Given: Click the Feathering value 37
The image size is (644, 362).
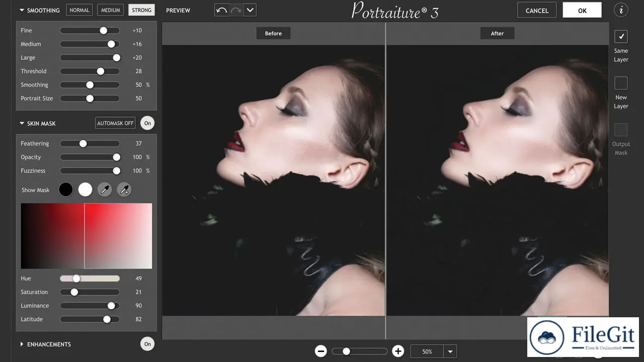Looking at the screenshot, I should click(138, 144).
